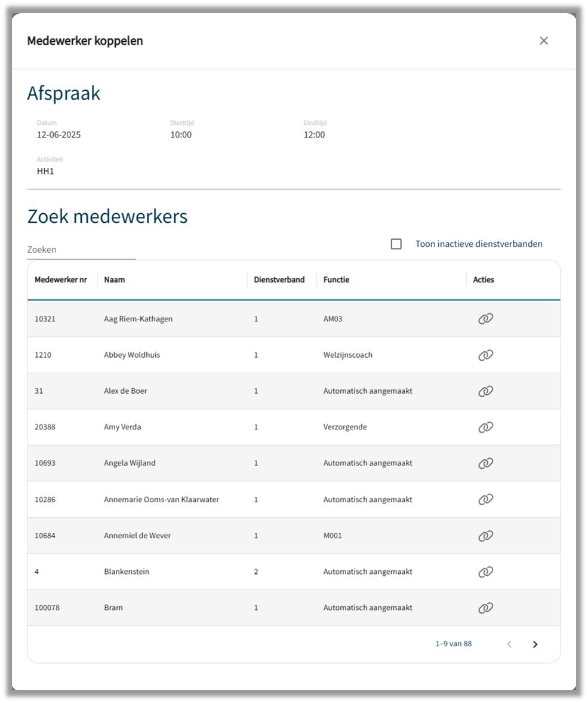Click Blankenstein's link icon
The image size is (588, 703).
tap(485, 572)
